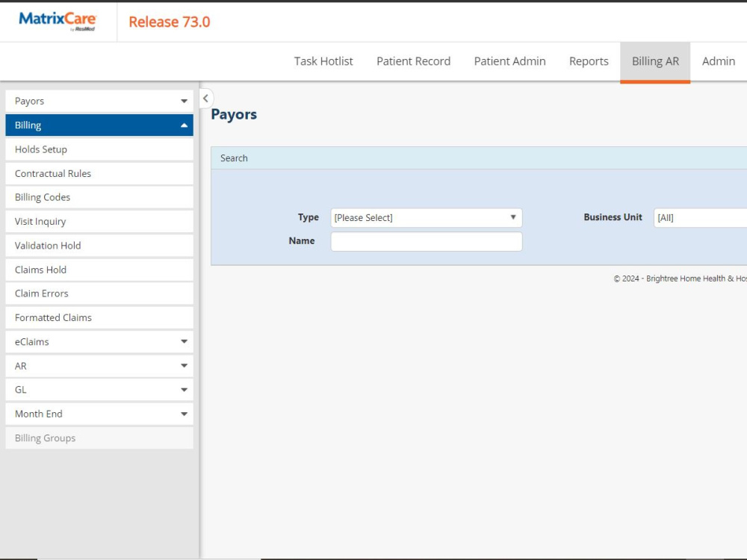Click the Search panel header
The width and height of the screenshot is (747, 560).
tap(479, 158)
